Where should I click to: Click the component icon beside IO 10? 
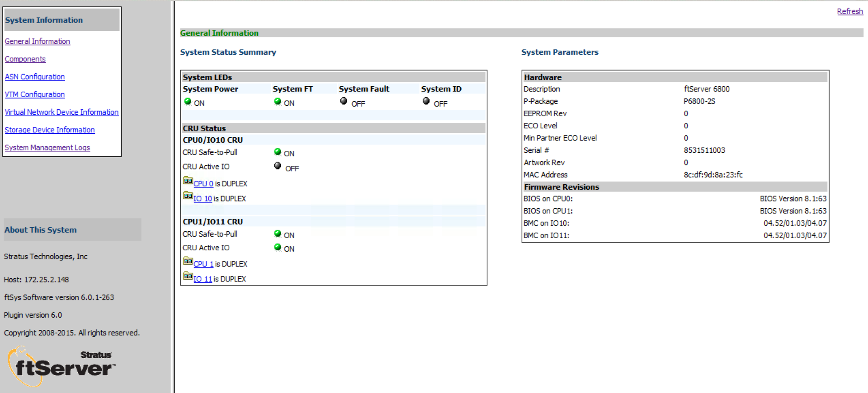[x=188, y=196]
